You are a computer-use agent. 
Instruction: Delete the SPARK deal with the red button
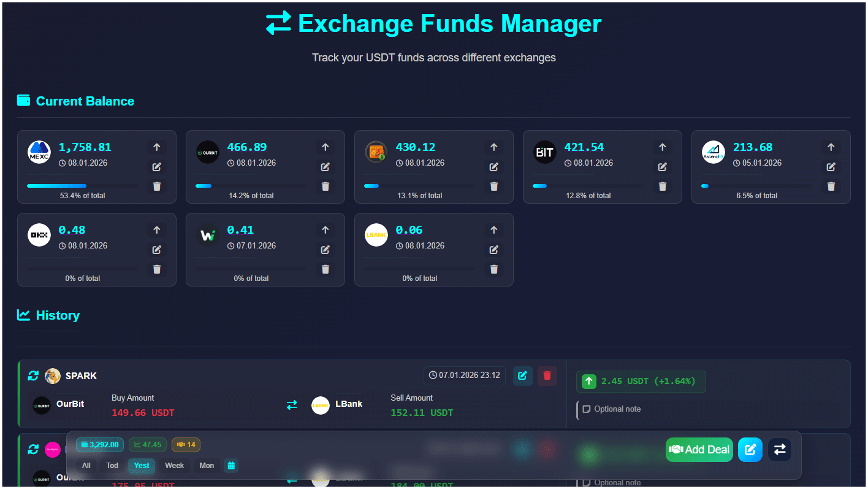pos(547,375)
